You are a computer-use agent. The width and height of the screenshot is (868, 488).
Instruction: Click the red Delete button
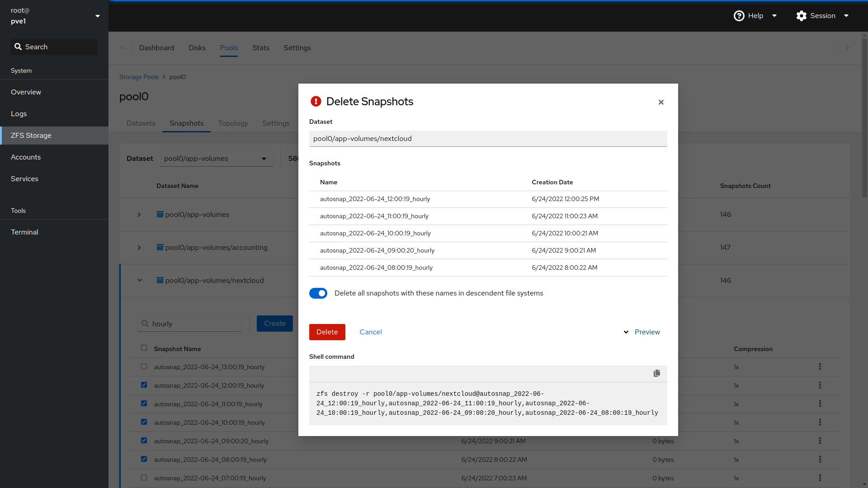coord(327,332)
